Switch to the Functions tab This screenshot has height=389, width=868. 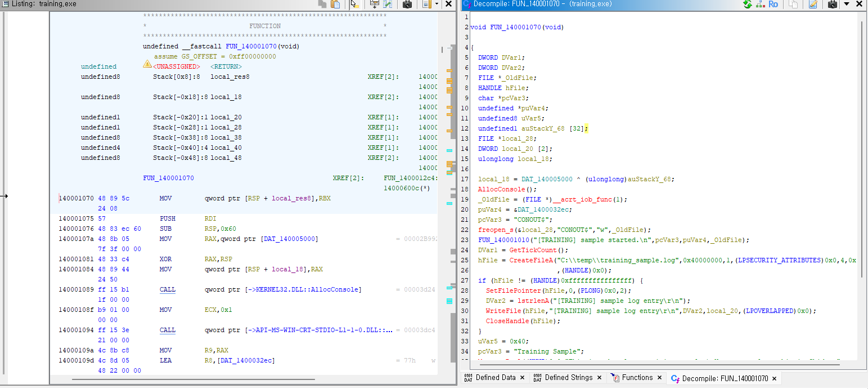(x=637, y=378)
